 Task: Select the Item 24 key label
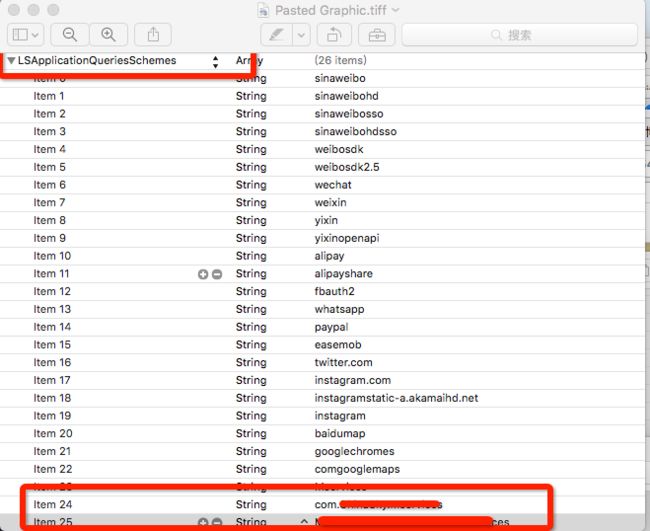point(53,504)
